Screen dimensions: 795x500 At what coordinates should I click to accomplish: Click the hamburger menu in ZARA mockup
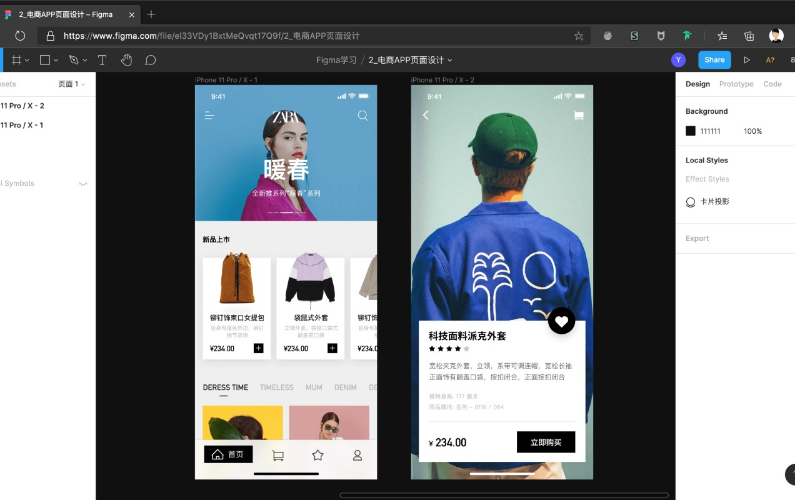(209, 116)
